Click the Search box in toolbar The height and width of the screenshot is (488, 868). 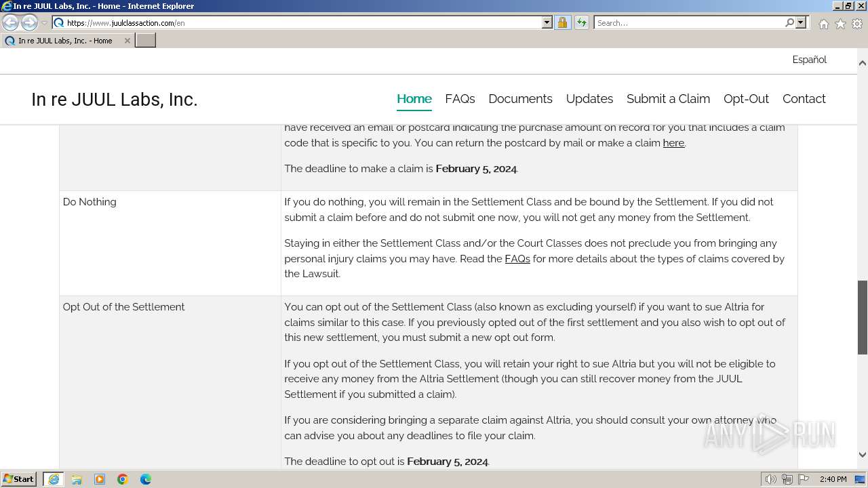689,22
